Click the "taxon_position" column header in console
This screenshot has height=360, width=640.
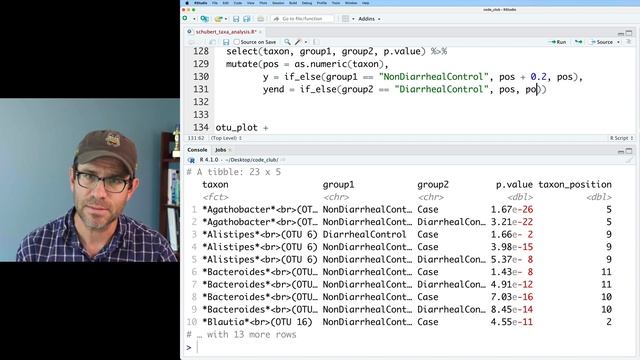[575, 184]
